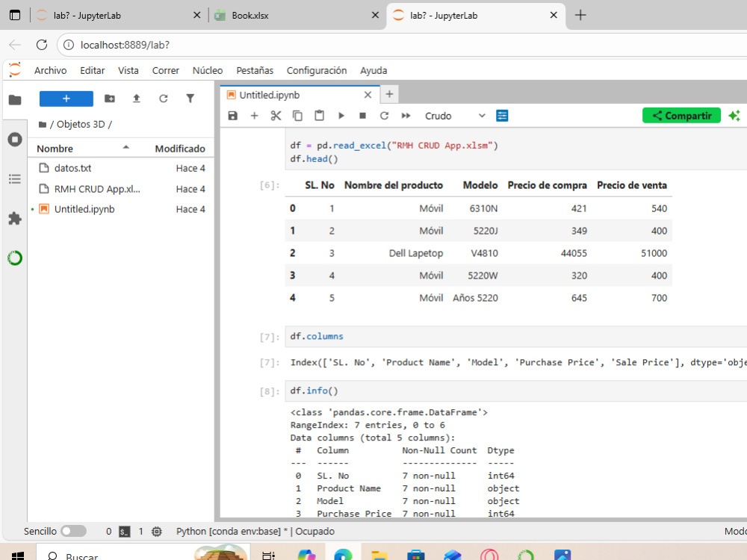Select datos.txt in the file browser

click(x=121, y=168)
